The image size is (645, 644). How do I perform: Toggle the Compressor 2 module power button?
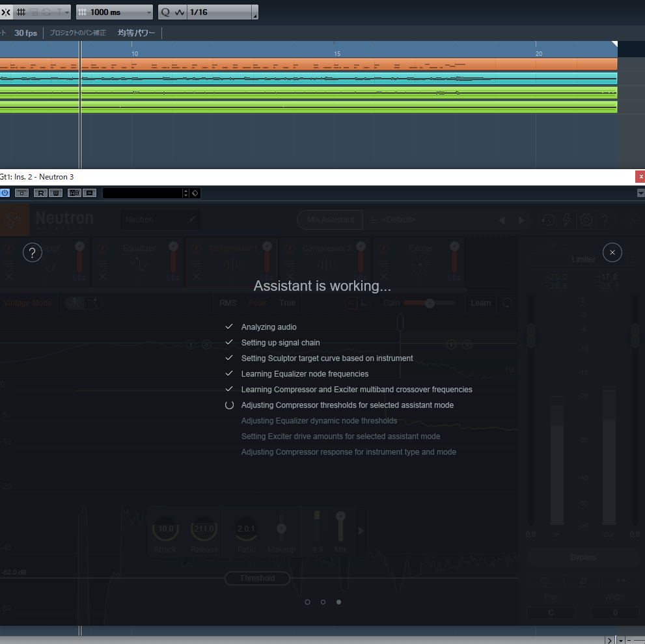290,248
